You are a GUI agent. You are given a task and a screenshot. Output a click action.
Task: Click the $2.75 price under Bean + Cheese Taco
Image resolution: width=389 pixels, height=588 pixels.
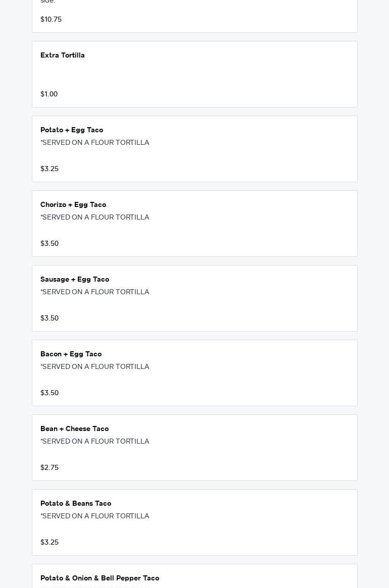tap(50, 468)
